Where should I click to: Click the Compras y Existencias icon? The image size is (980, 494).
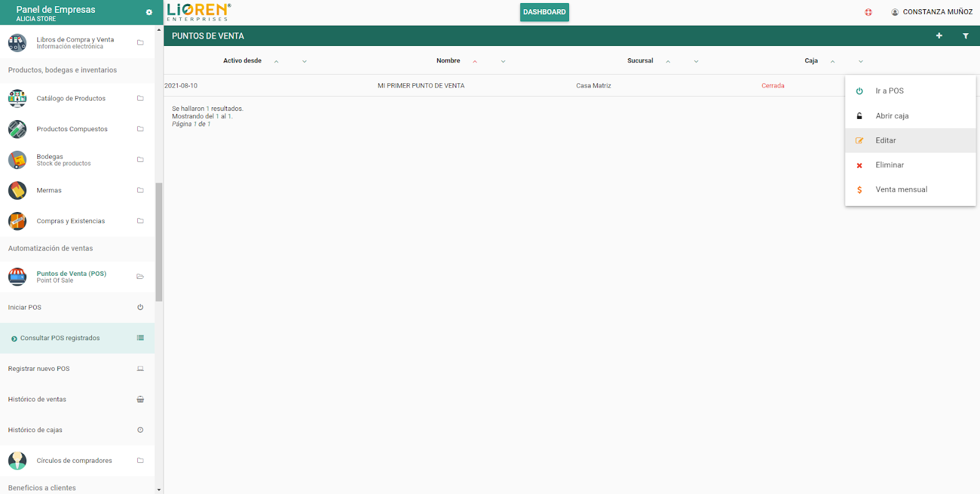[x=17, y=221]
